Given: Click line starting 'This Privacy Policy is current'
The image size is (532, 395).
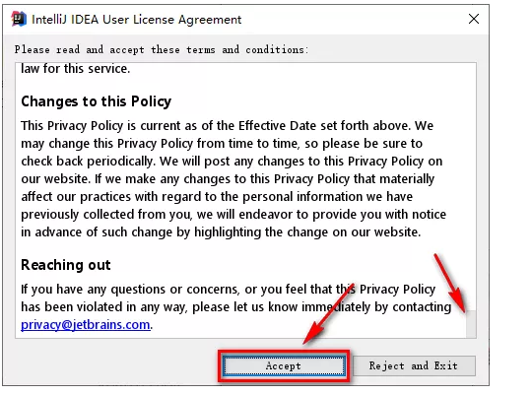Looking at the screenshot, I should coord(227,126).
